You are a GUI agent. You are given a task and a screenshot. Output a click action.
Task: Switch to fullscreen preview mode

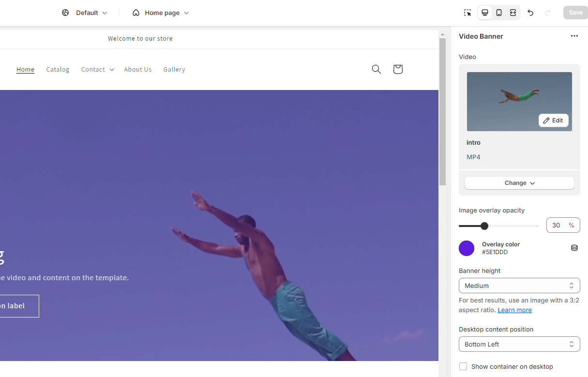pos(513,13)
